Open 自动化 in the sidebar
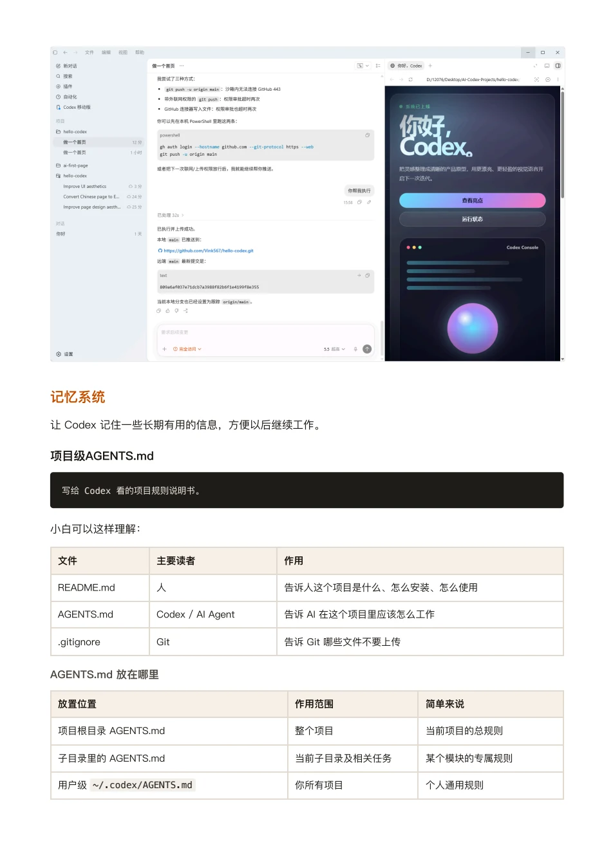The height and width of the screenshot is (868, 613). (x=67, y=97)
